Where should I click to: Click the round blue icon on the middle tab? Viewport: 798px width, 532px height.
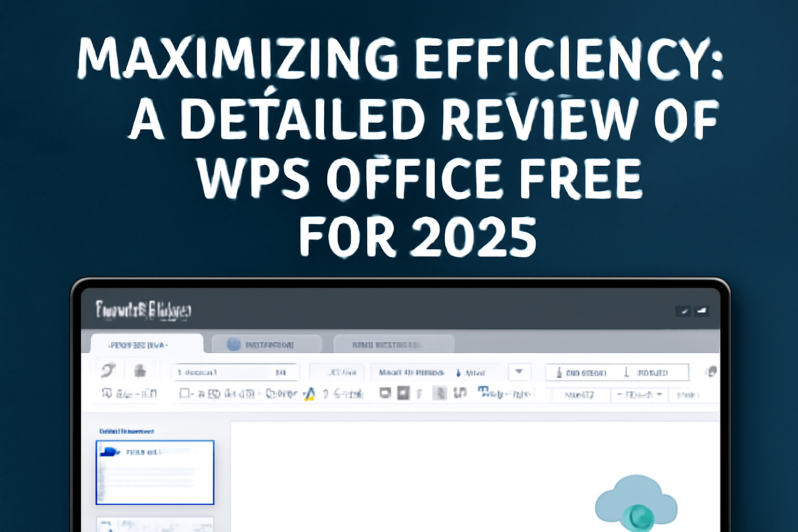[x=234, y=344]
